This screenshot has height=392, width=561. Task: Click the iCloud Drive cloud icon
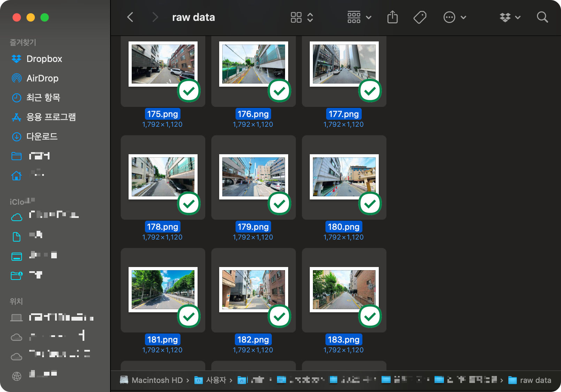click(x=16, y=218)
